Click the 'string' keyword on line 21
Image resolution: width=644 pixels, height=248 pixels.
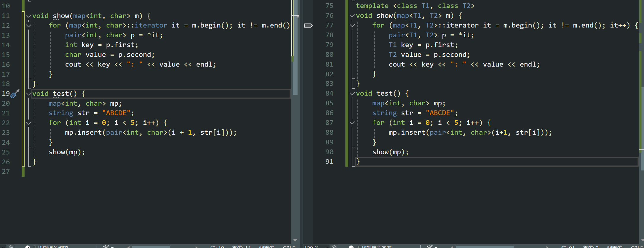(61, 113)
